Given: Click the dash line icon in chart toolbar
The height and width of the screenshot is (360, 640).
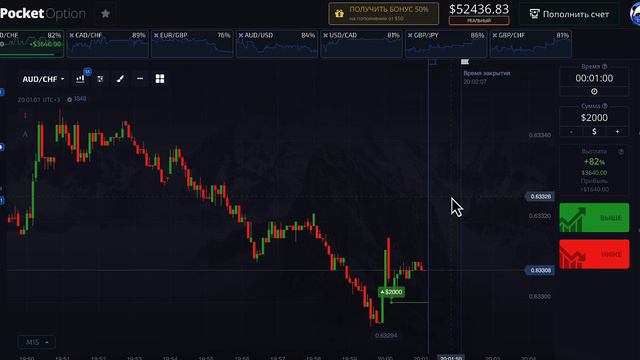Looking at the screenshot, I should click(140, 79).
